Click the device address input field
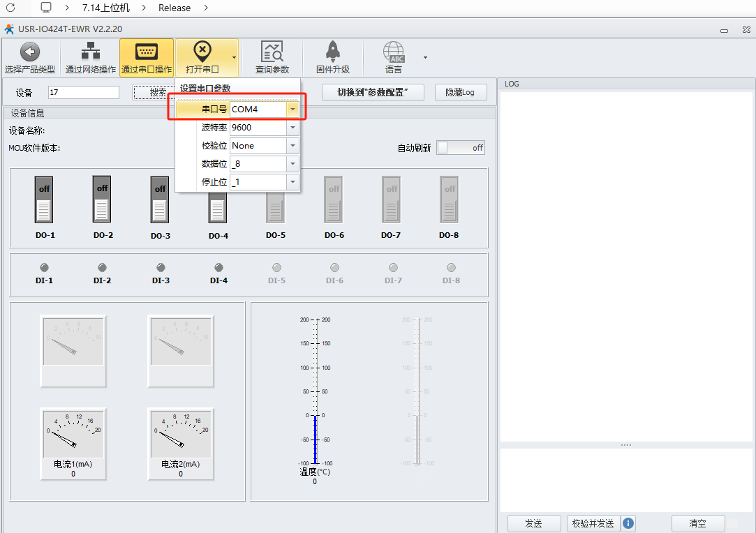The height and width of the screenshot is (533, 756). click(x=84, y=93)
